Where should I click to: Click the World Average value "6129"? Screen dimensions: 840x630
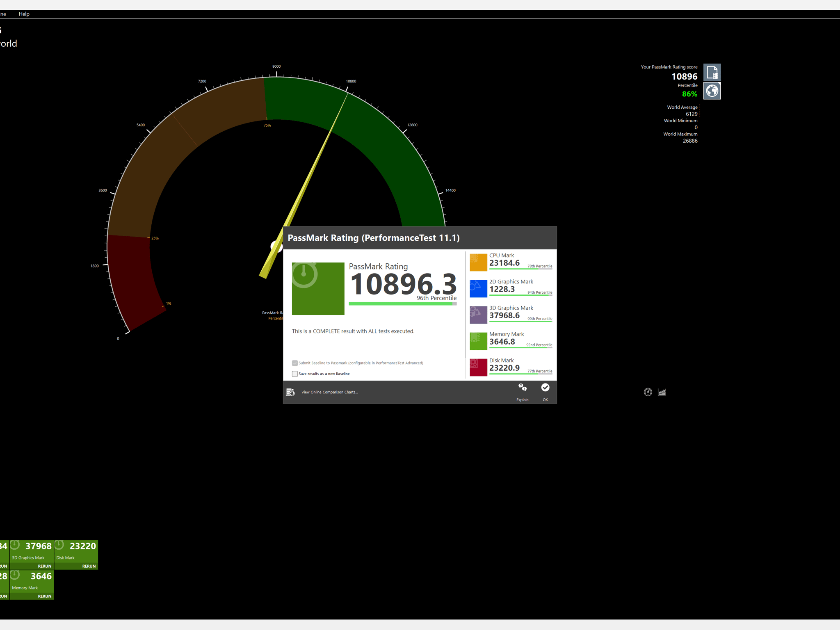click(692, 114)
